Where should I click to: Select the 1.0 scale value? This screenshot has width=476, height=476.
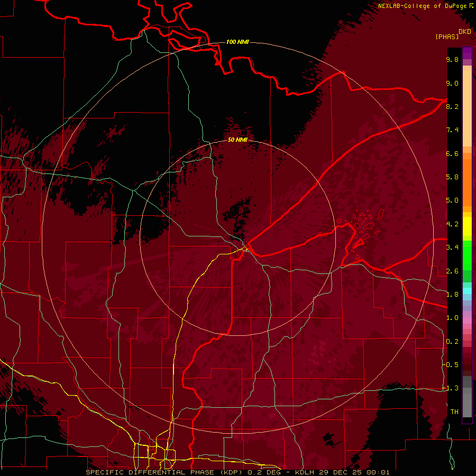click(x=452, y=318)
